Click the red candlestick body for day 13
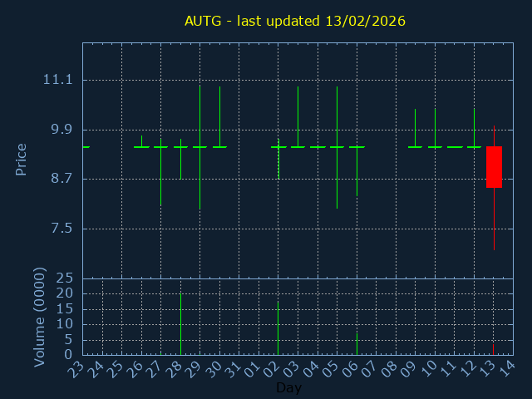Image resolution: width=532 pixels, height=399 pixels. click(494, 167)
